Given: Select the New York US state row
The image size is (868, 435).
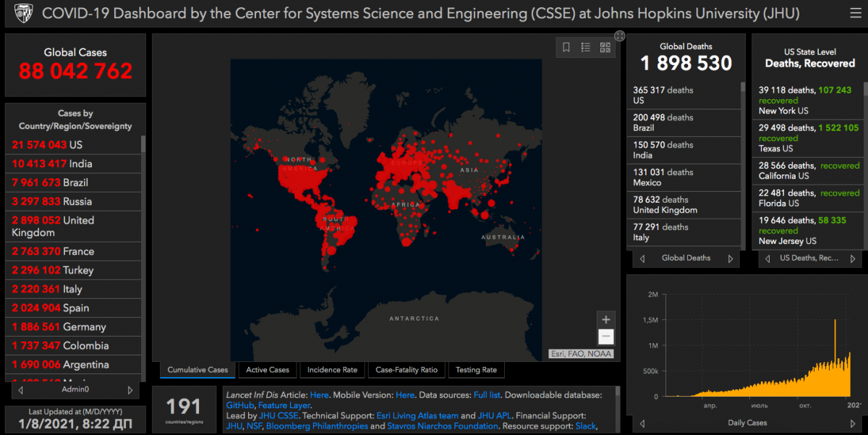Looking at the screenshot, I should [x=807, y=101].
